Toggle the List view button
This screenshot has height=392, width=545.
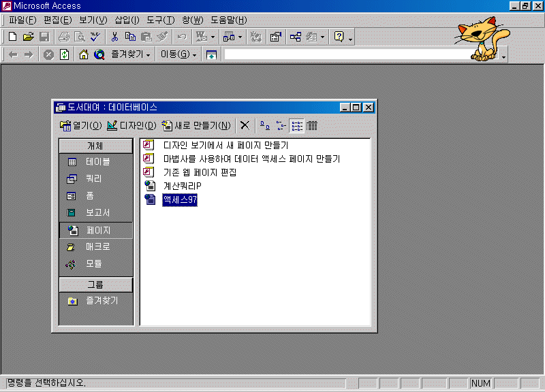point(296,125)
